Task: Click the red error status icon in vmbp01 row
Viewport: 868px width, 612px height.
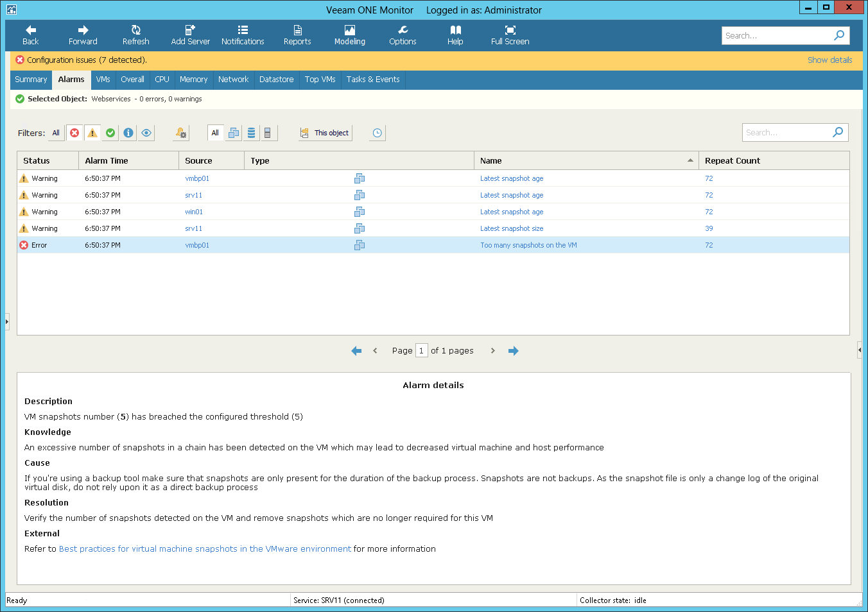Action: tap(24, 245)
